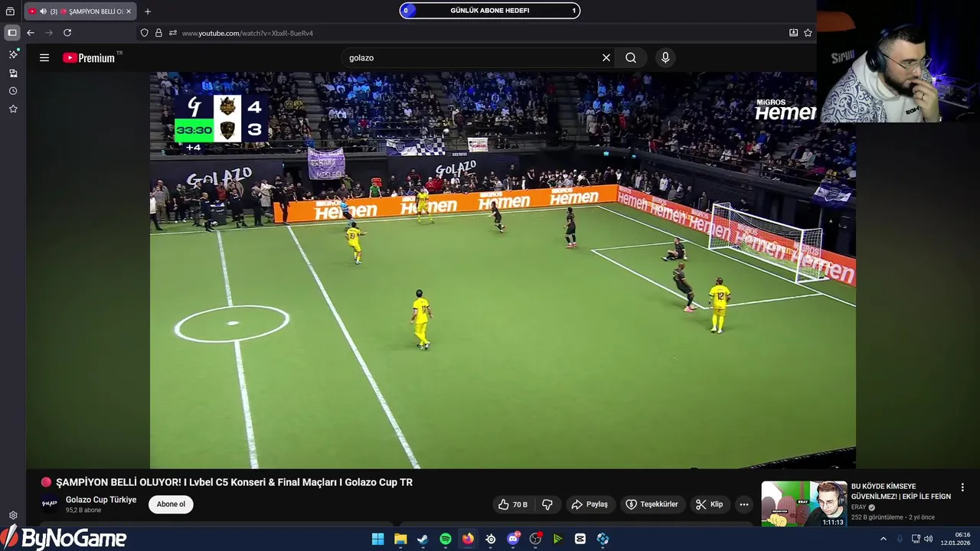
Task: Open synced tabs in the sidebar
Action: tap(13, 73)
